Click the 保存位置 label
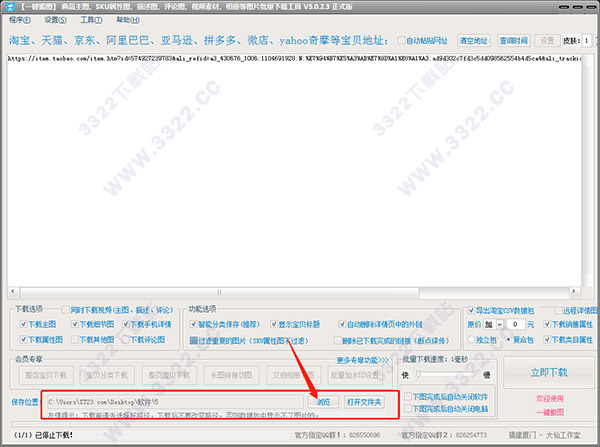 point(25,402)
